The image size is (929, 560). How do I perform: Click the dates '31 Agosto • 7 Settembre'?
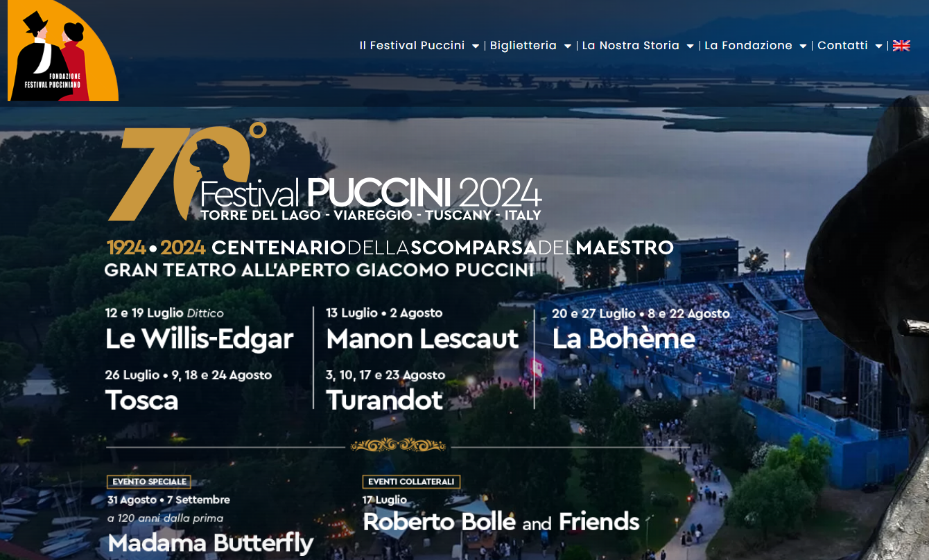coord(168,500)
